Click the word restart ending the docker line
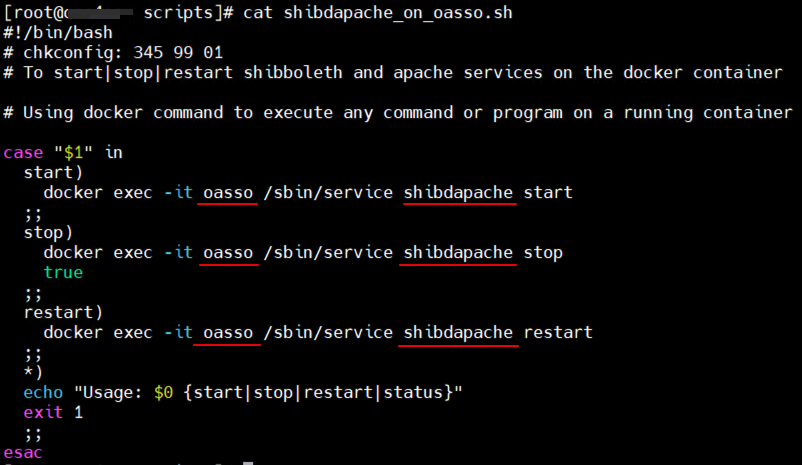Viewport: 802px width, 465px height. pyautogui.click(x=557, y=332)
